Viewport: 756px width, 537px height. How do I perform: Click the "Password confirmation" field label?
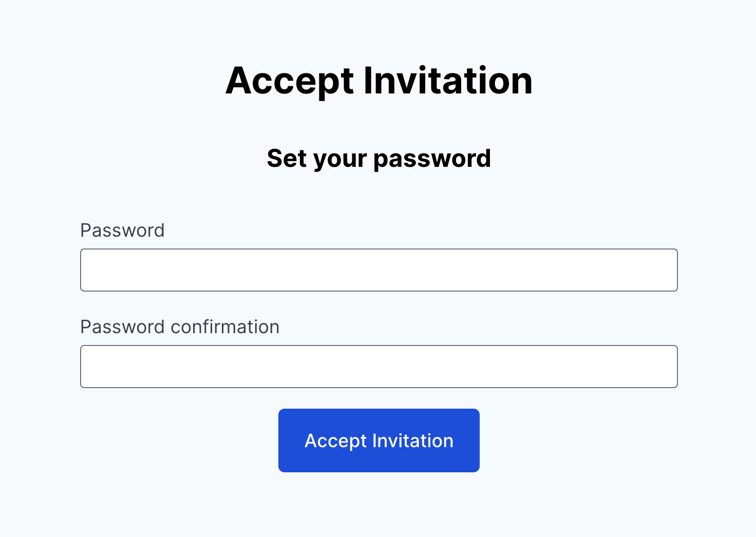click(x=180, y=327)
